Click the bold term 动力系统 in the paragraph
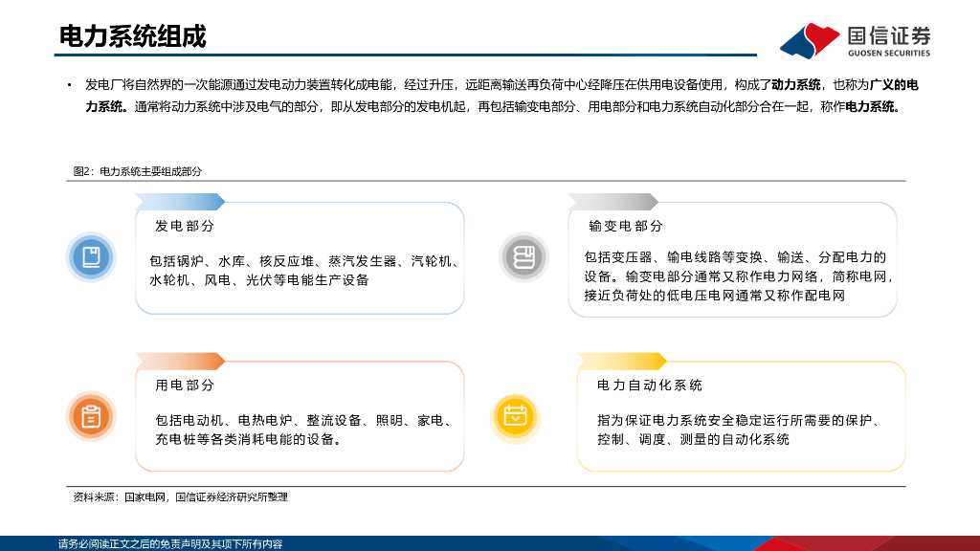980x551 pixels. (x=795, y=85)
